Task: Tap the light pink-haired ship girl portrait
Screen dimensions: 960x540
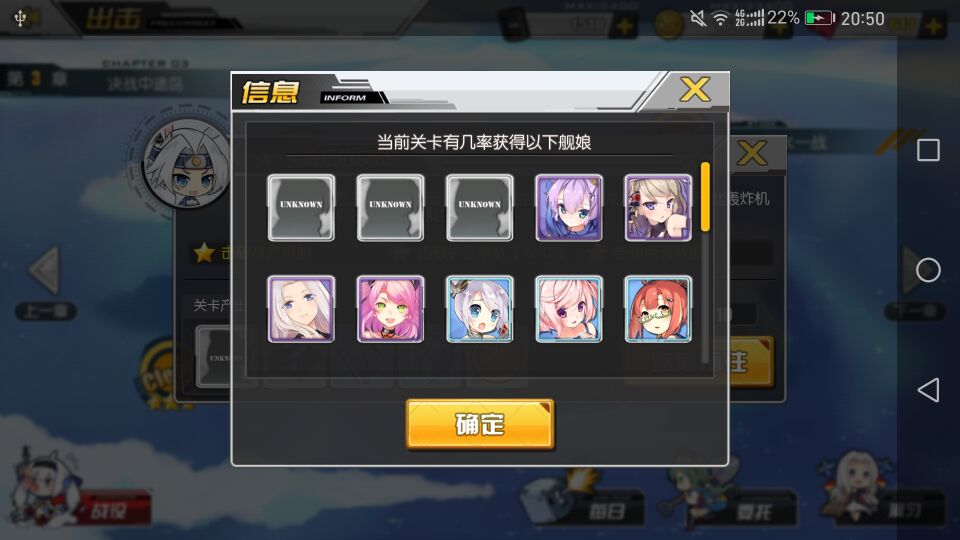Action: click(x=569, y=309)
